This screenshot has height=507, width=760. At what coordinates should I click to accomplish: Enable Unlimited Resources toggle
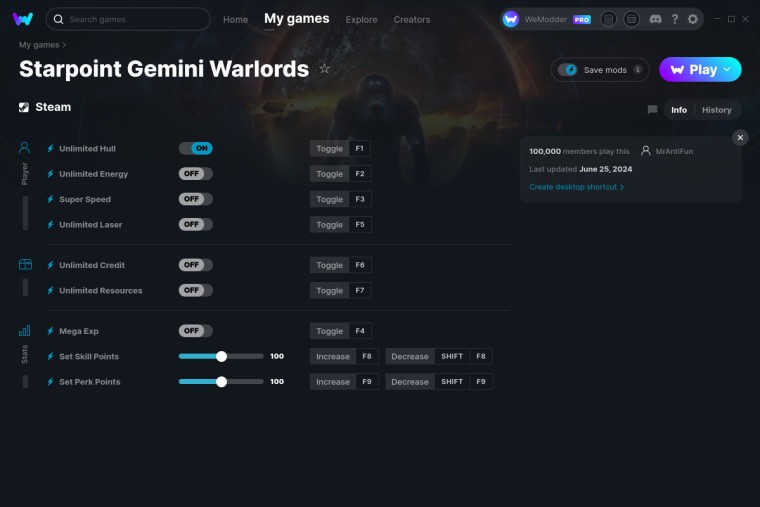click(x=196, y=290)
